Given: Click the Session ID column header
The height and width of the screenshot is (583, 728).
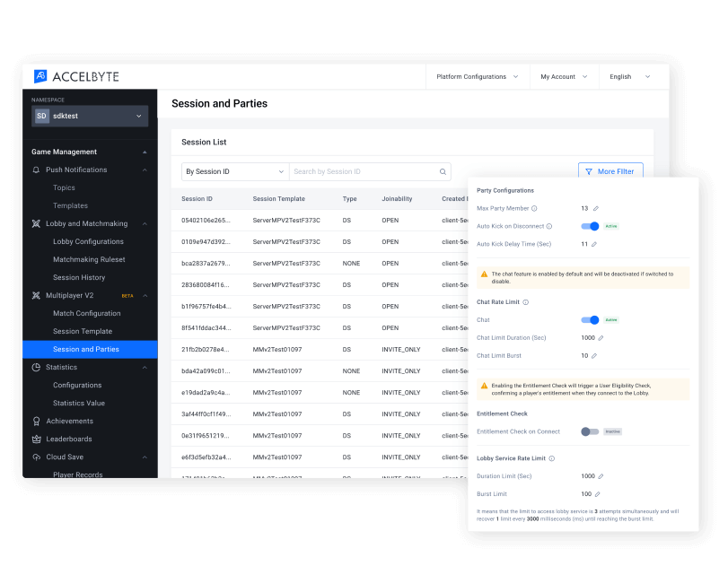Looking at the screenshot, I should pos(197,199).
